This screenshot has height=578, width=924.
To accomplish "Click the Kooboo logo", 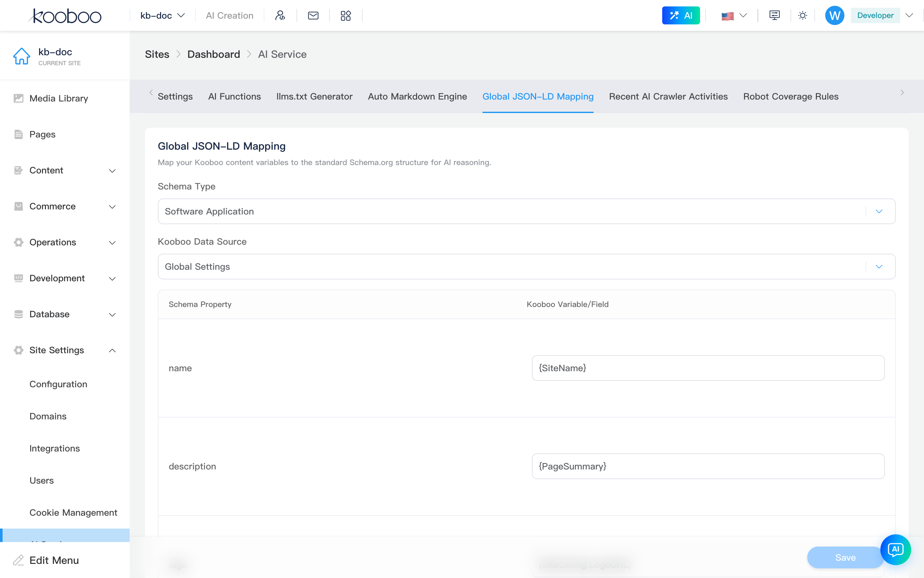I will click(x=65, y=16).
